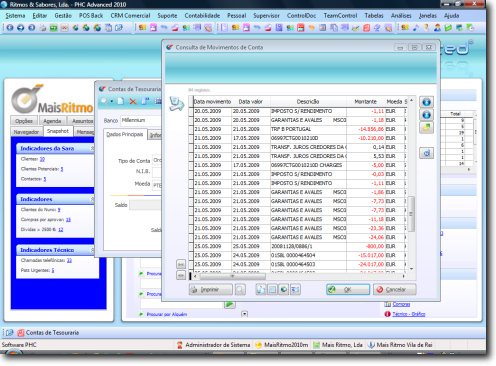Image resolution: width=496 pixels, height=366 pixels.
Task: Click the refresh icon beside the movements table
Action: click(426, 153)
